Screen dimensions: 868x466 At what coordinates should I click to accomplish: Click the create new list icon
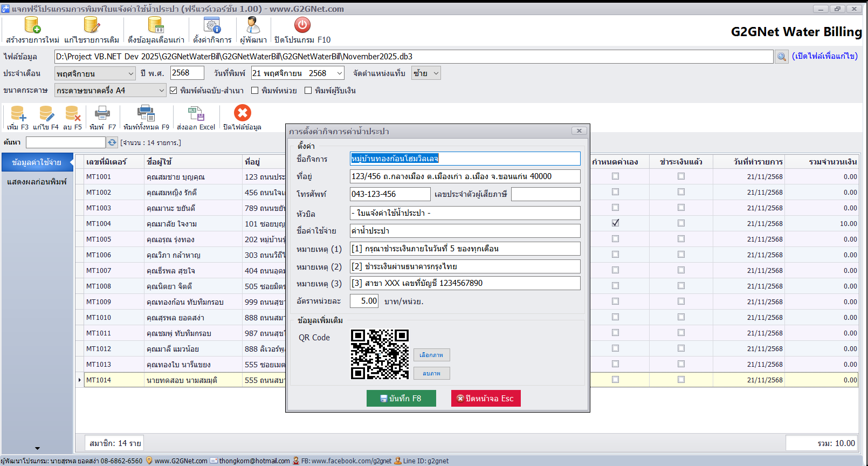pyautogui.click(x=32, y=25)
